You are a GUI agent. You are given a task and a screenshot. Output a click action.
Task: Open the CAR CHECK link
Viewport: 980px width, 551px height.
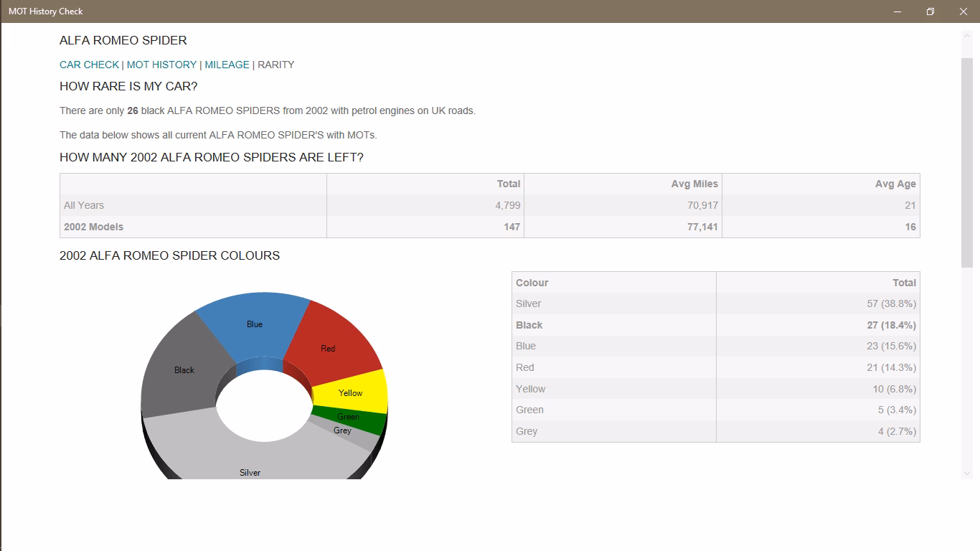[x=89, y=65]
